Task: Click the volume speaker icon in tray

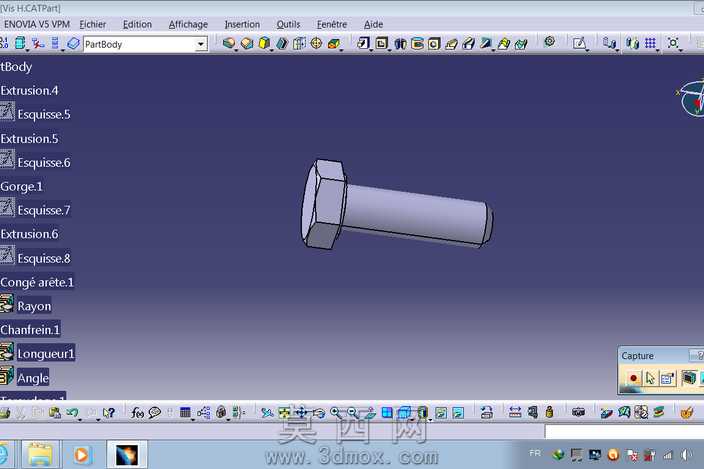Action: 686,455
